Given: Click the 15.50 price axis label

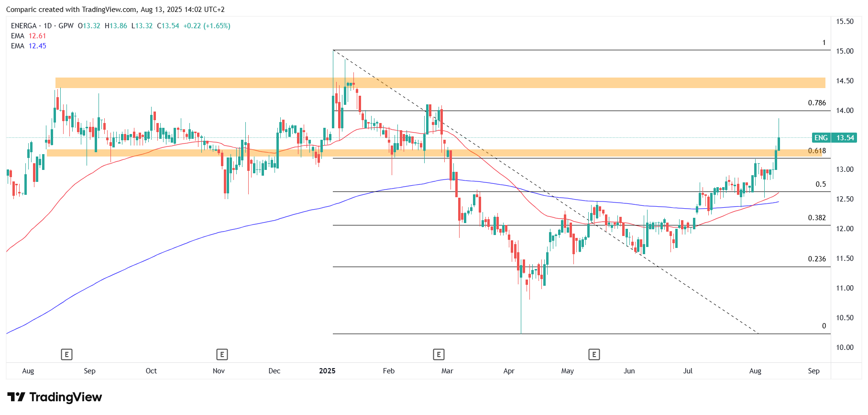Looking at the screenshot, I should (844, 22).
